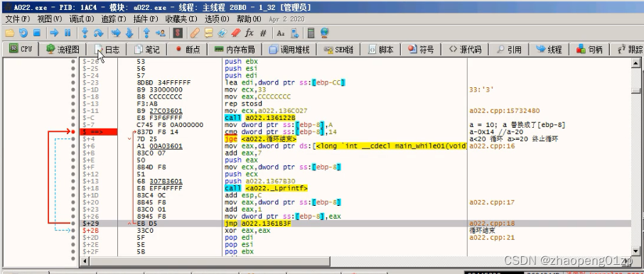
Task: Open the Labels tag icon
Action: (x=222, y=33)
